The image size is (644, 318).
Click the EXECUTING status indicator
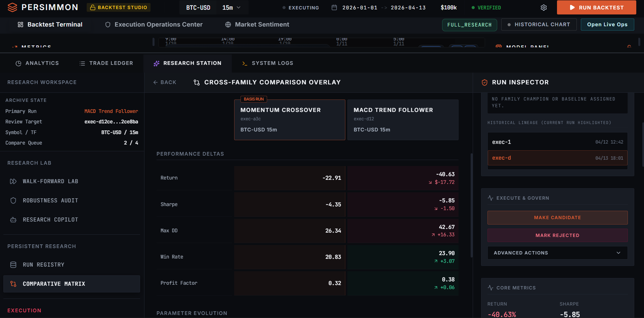[301, 8]
